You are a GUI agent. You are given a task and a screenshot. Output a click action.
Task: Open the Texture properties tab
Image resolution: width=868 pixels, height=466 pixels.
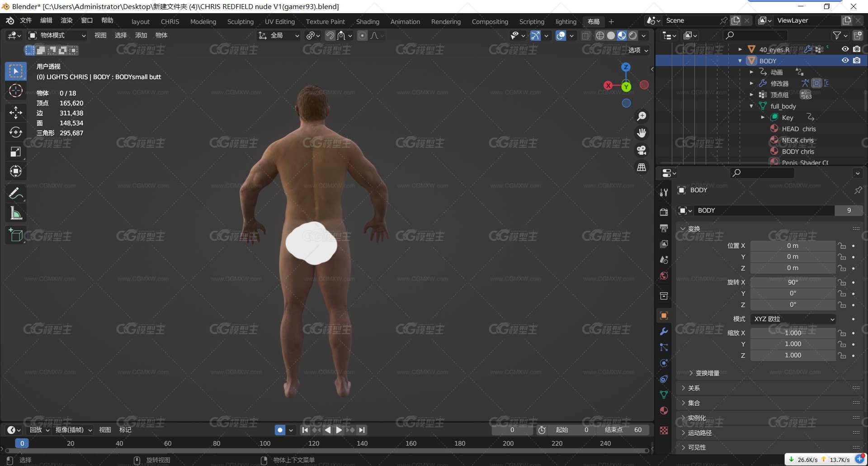[664, 430]
